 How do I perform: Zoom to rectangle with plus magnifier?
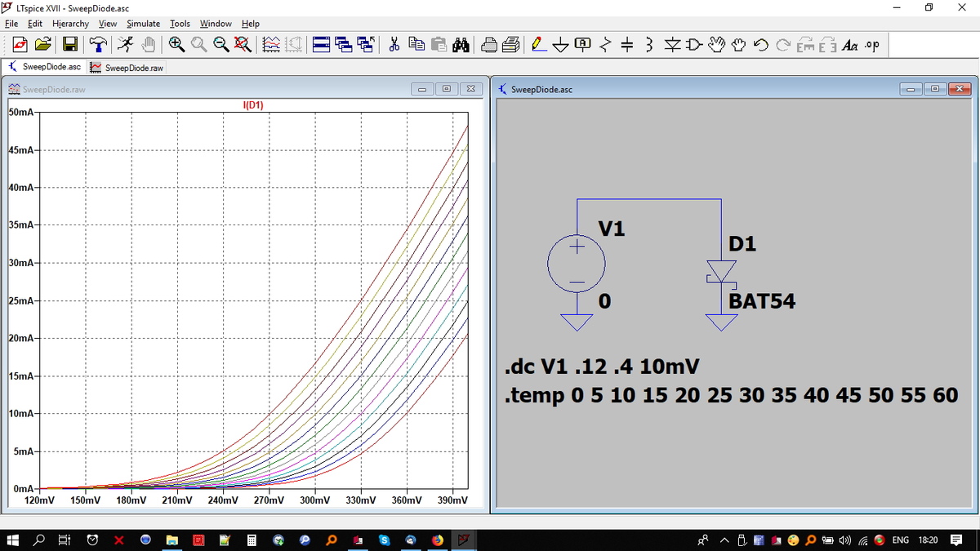click(177, 44)
